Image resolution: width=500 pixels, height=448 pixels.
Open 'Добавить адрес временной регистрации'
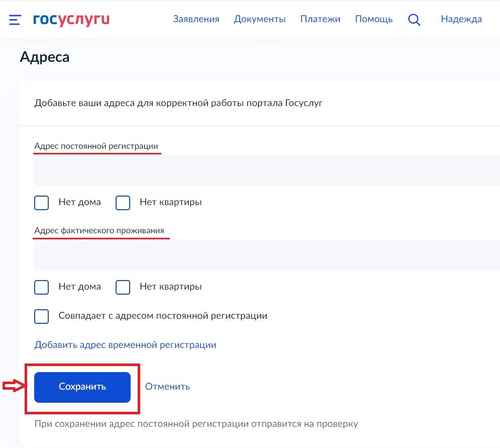(x=125, y=344)
